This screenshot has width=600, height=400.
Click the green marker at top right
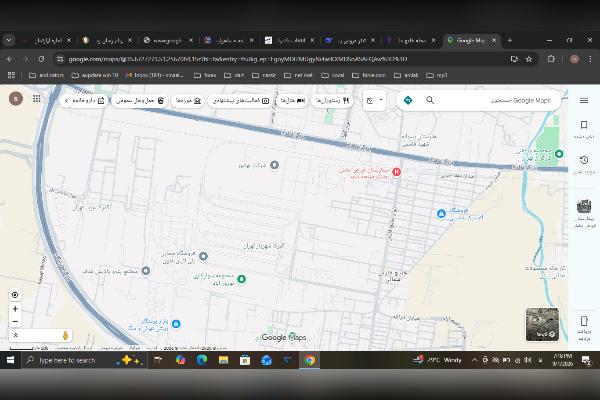coord(559,154)
